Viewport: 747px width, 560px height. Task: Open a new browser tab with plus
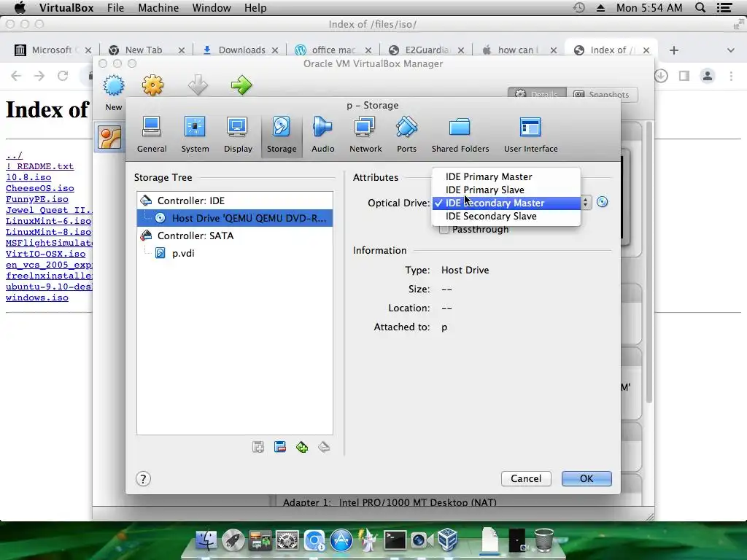[x=673, y=50]
